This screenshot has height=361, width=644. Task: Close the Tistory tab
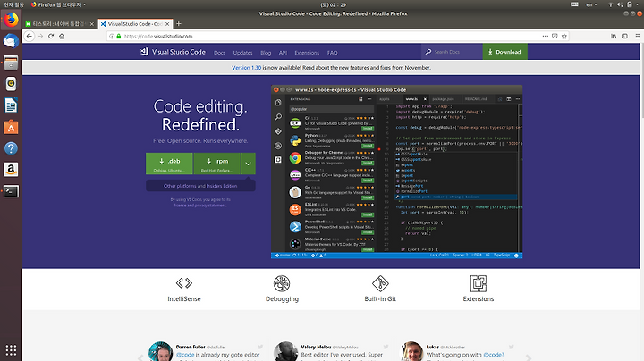[x=91, y=24]
